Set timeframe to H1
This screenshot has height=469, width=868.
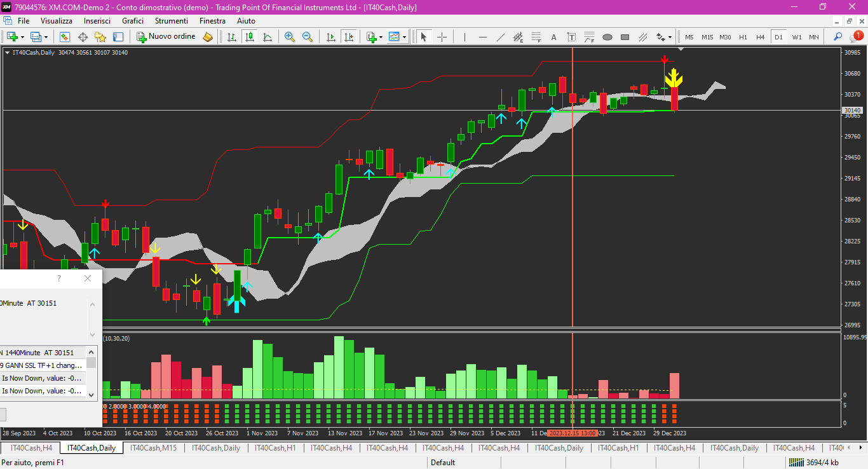[x=743, y=37]
